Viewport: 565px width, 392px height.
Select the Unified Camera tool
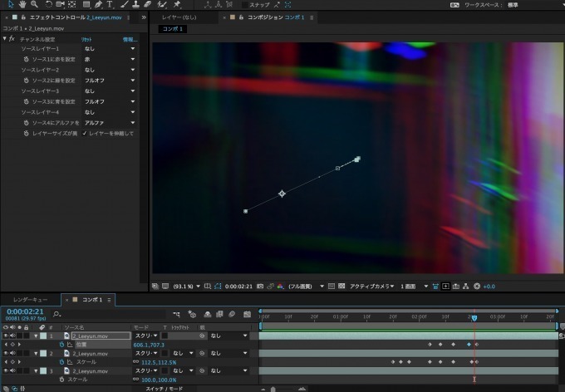60,4
